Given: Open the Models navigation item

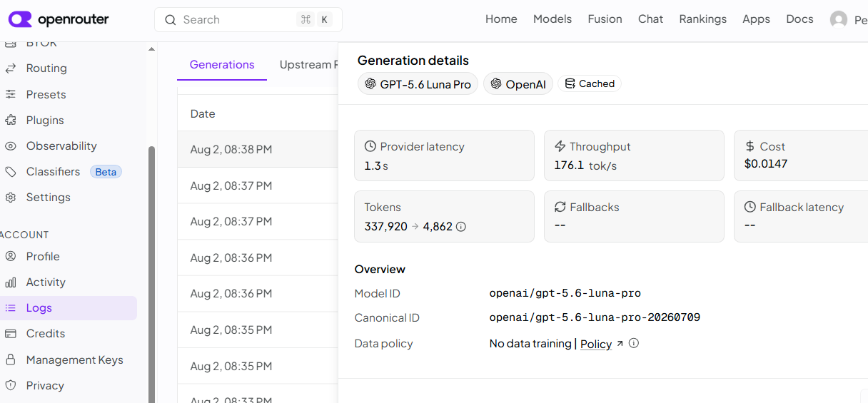Looking at the screenshot, I should [x=552, y=19].
